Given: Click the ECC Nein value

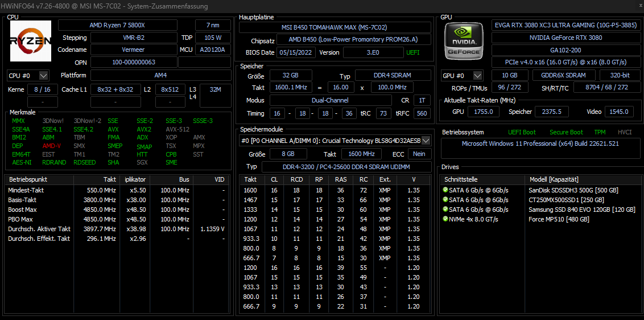Looking at the screenshot, I should (x=419, y=154).
